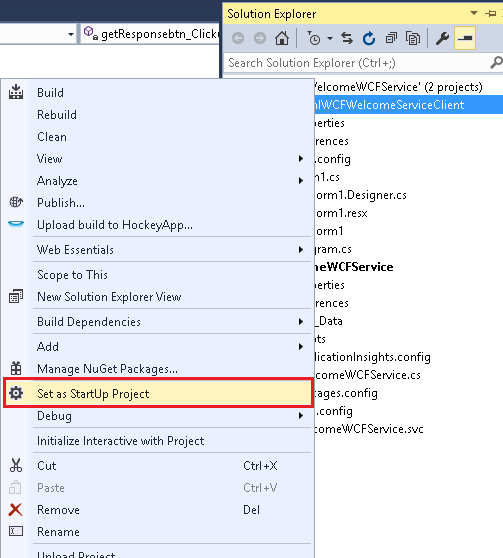Click the Back navigation arrow in Solution Explorer

238,38
